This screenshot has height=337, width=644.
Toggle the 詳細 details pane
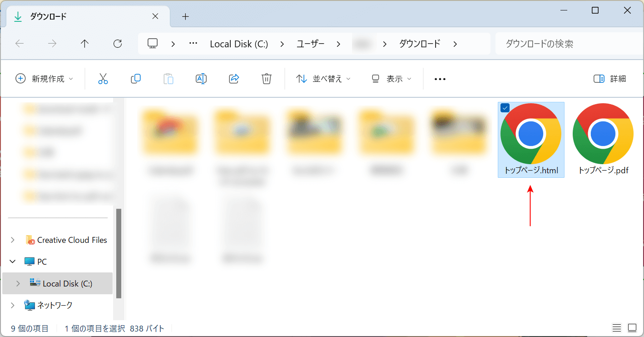(x=610, y=79)
